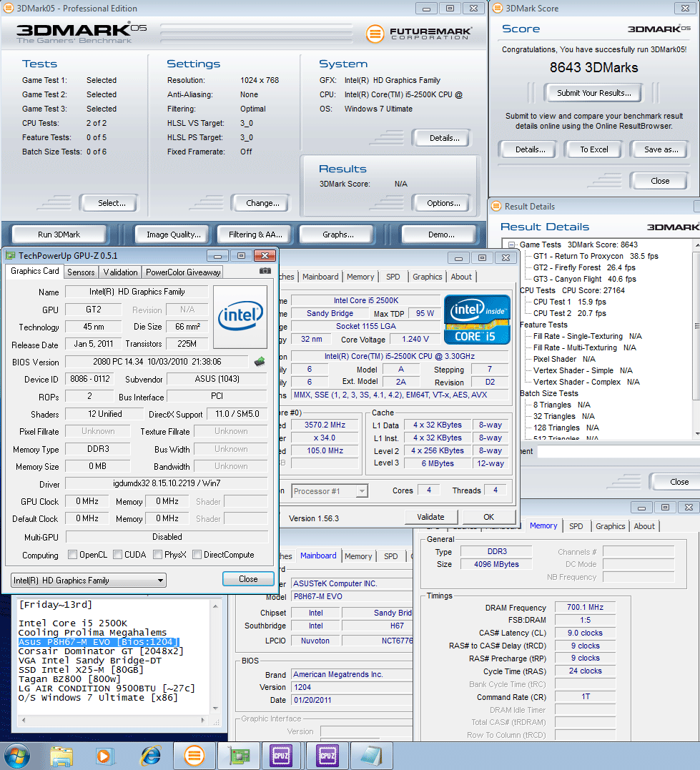Screen dimensions: 700x770
Task: Switch to the second CPU-Z taskbar icon
Action: tap(327, 756)
